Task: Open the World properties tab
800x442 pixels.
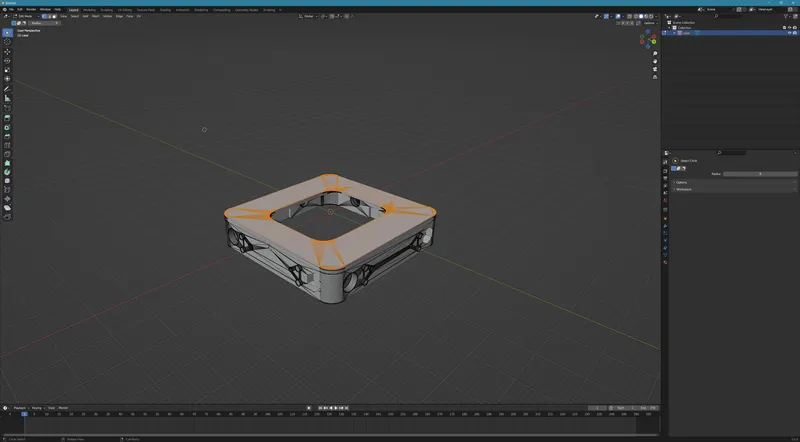Action: tap(665, 201)
